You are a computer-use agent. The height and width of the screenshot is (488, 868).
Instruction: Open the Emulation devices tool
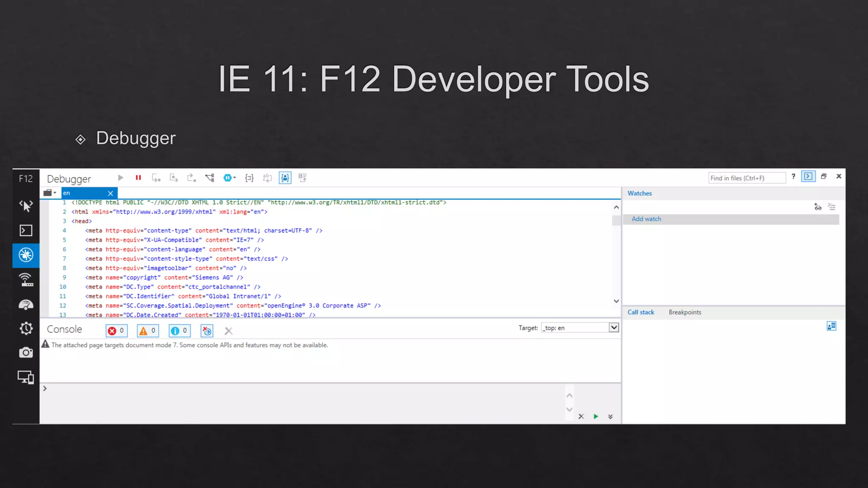[26, 377]
